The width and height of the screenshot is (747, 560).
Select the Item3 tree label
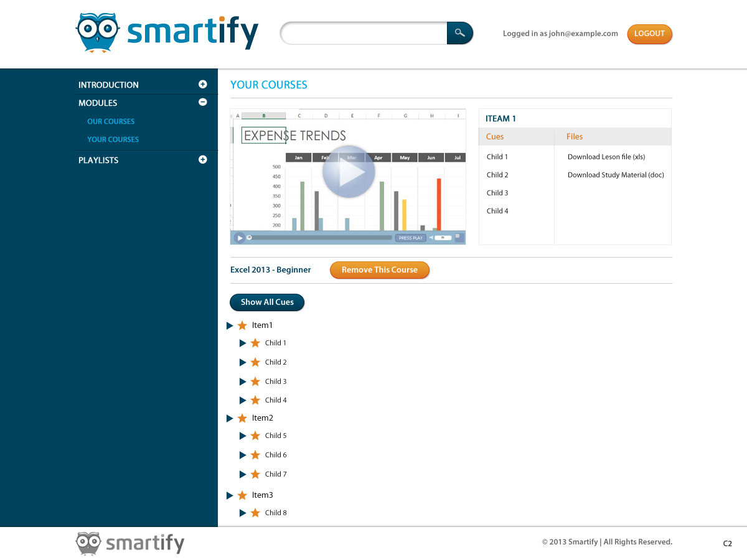(263, 495)
